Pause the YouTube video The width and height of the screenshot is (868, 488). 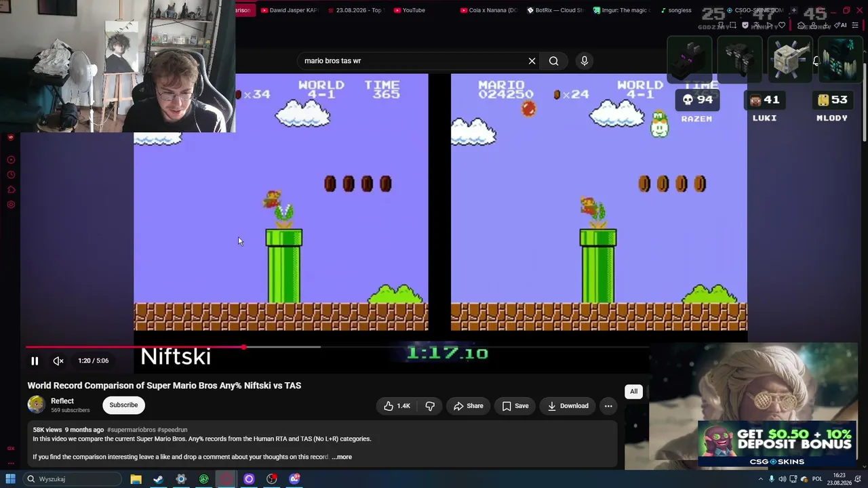[x=35, y=361]
